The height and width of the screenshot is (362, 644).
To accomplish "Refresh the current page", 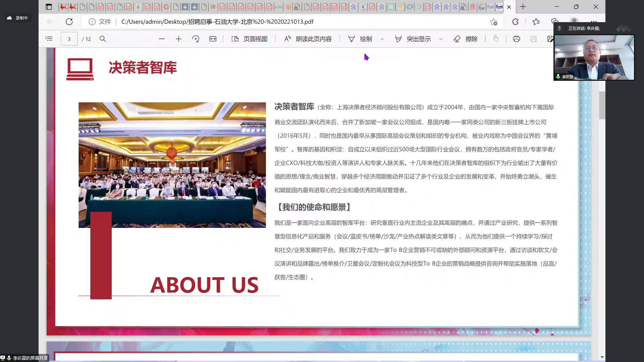I will [69, 22].
